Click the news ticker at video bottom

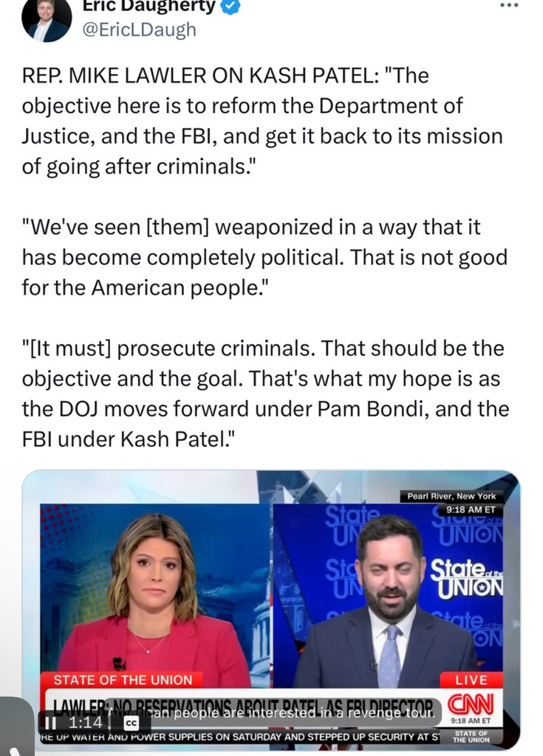pyautogui.click(x=239, y=737)
